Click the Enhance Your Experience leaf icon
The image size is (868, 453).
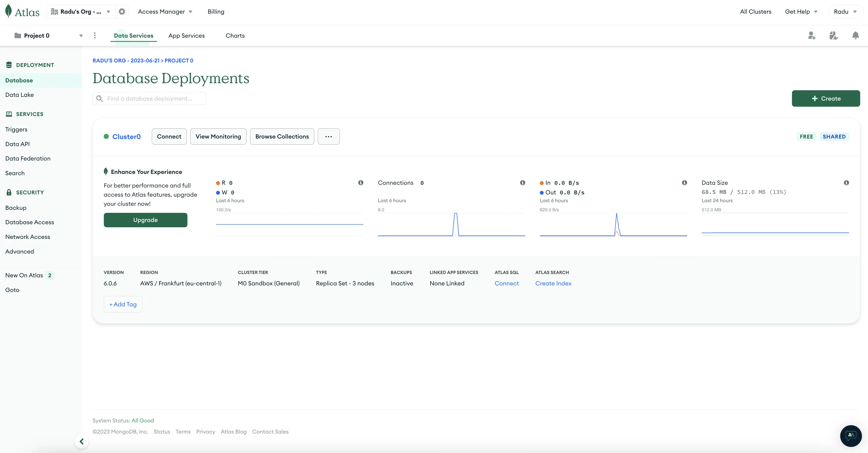106,171
